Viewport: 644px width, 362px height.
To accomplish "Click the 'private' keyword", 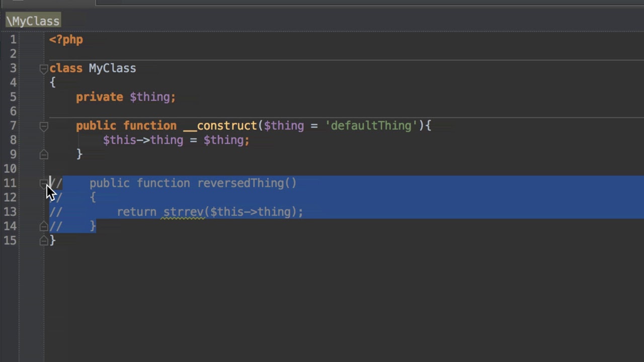I will (x=100, y=97).
